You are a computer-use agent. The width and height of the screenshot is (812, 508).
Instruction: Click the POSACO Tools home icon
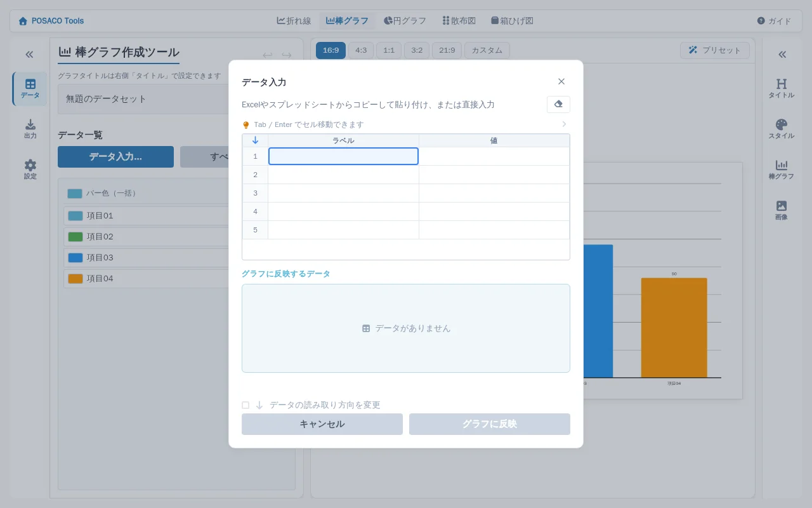coord(22,20)
